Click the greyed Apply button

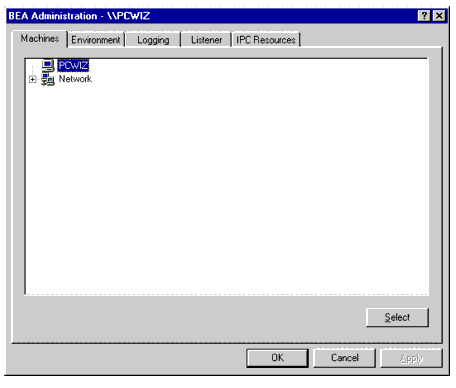coord(412,358)
